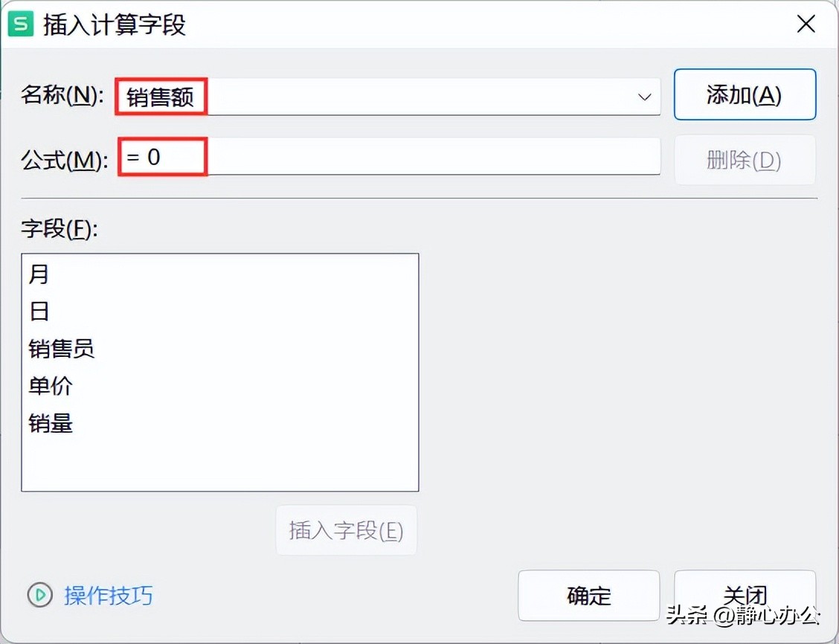The image size is (839, 644).
Task: Click the 名称(N) label
Action: 62,95
